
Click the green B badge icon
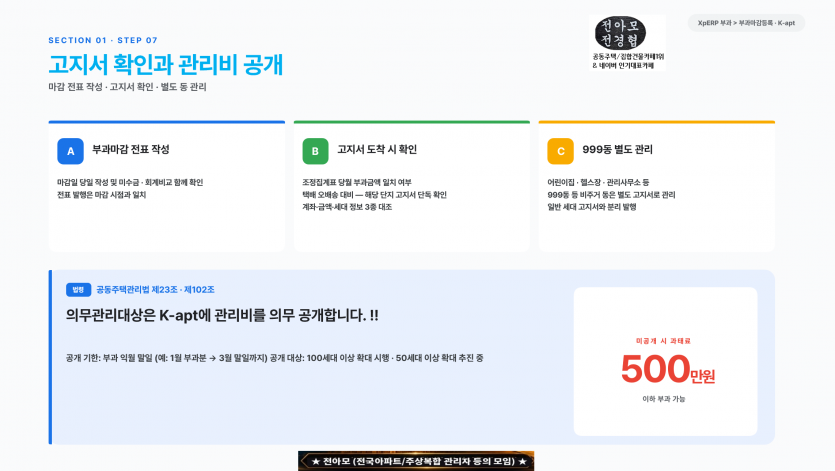pyautogui.click(x=315, y=151)
